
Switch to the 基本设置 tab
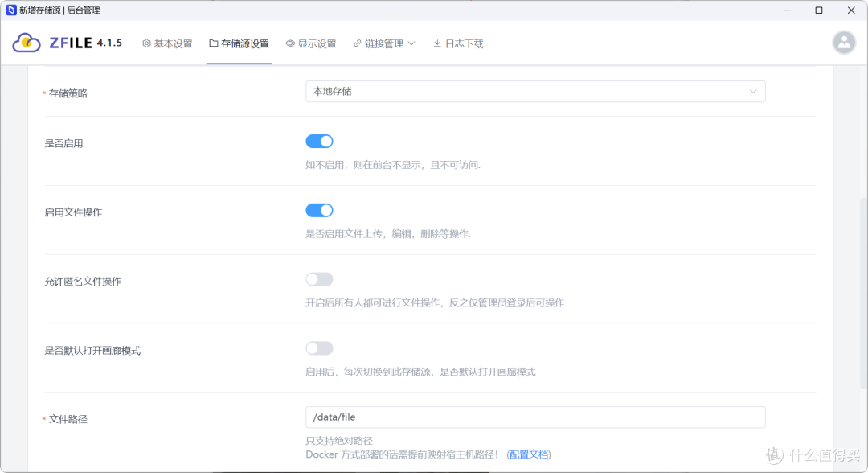pyautogui.click(x=173, y=43)
